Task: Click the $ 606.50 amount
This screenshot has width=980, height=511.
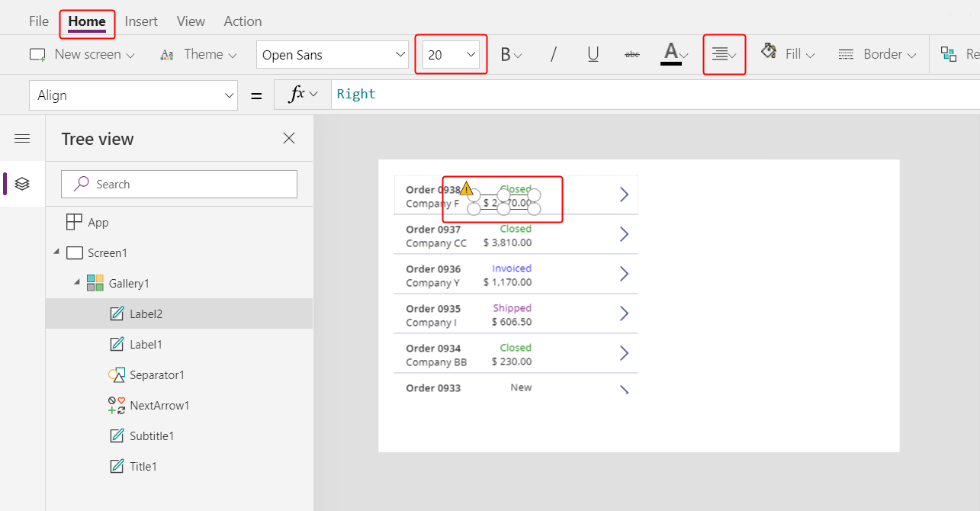Action: tap(513, 323)
